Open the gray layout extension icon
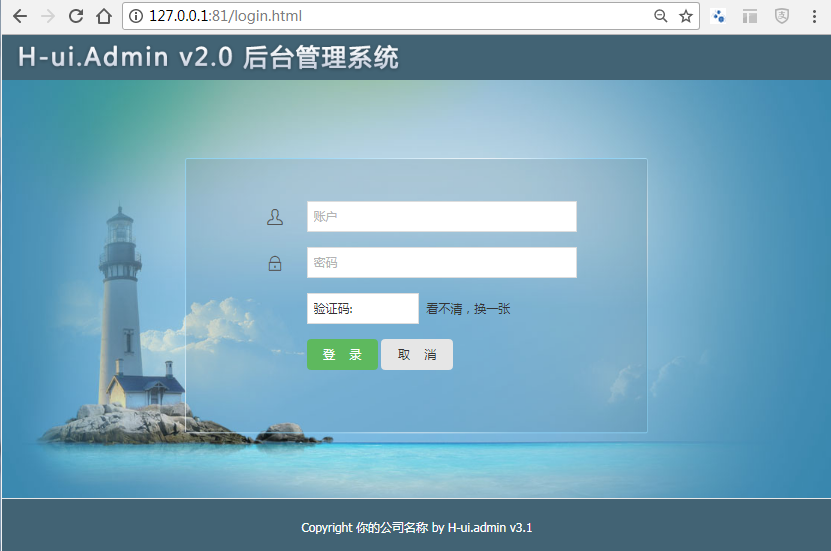Image resolution: width=831 pixels, height=551 pixels. point(749,16)
